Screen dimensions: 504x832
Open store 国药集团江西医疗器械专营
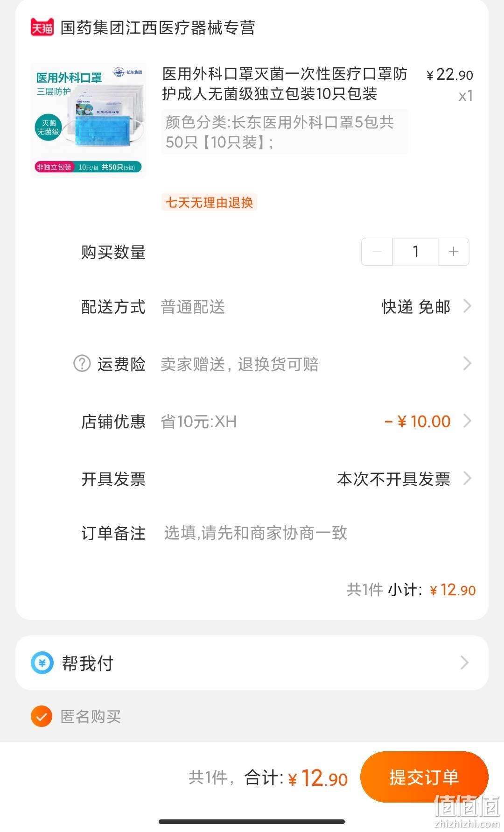[x=158, y=28]
